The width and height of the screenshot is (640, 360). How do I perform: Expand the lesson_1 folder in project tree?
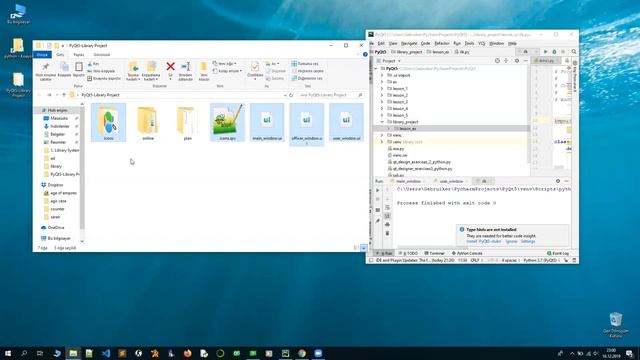(x=382, y=89)
